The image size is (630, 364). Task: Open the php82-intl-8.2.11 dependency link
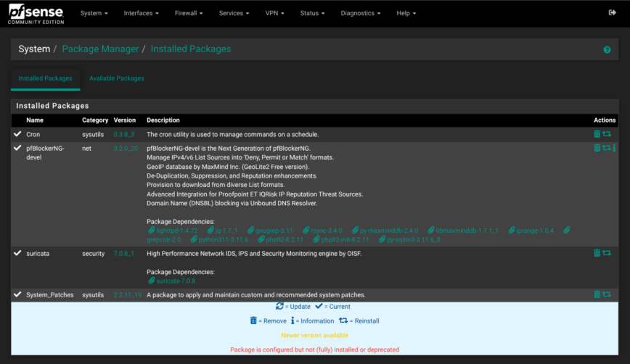pos(340,239)
